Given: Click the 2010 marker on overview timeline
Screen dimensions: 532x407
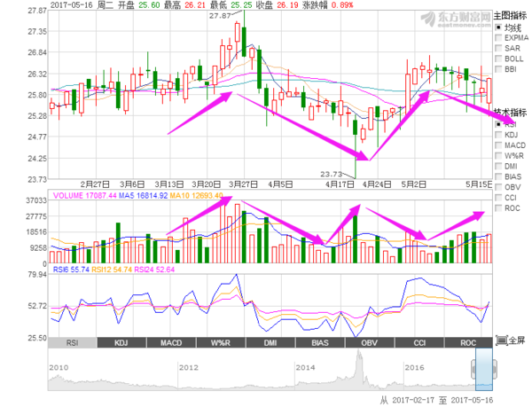Looking at the screenshot, I should tap(59, 368).
